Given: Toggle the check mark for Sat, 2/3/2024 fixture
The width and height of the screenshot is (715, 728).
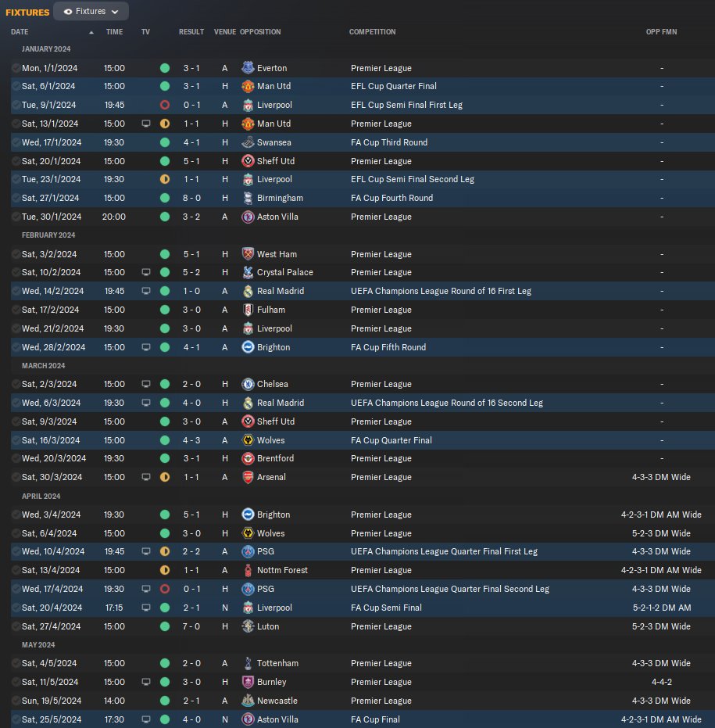Looking at the screenshot, I should [x=16, y=384].
